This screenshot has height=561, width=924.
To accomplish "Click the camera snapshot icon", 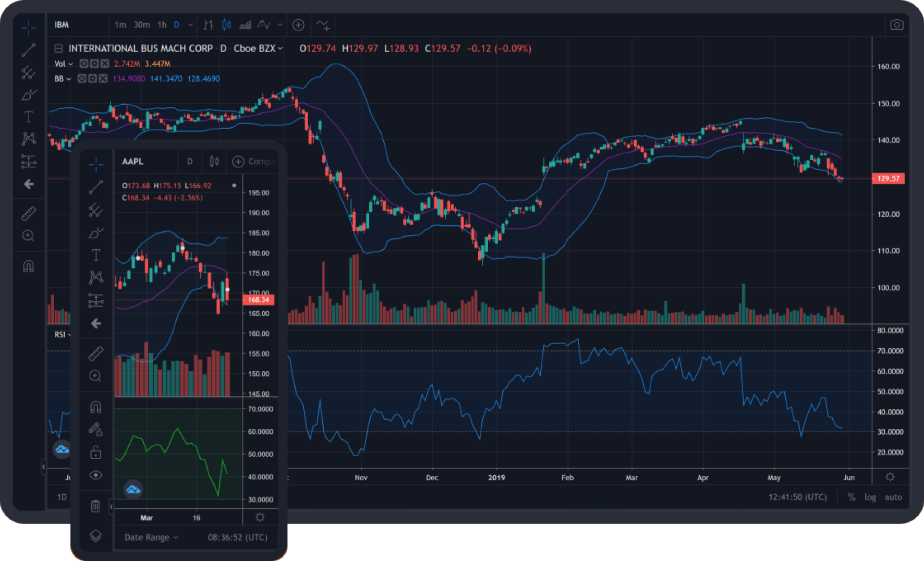I will 896,25.
